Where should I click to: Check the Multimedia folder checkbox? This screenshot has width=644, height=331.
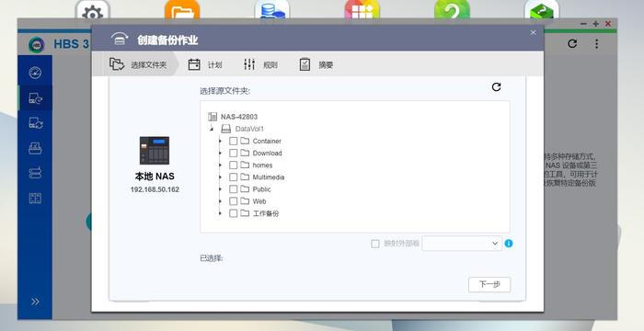coord(234,177)
